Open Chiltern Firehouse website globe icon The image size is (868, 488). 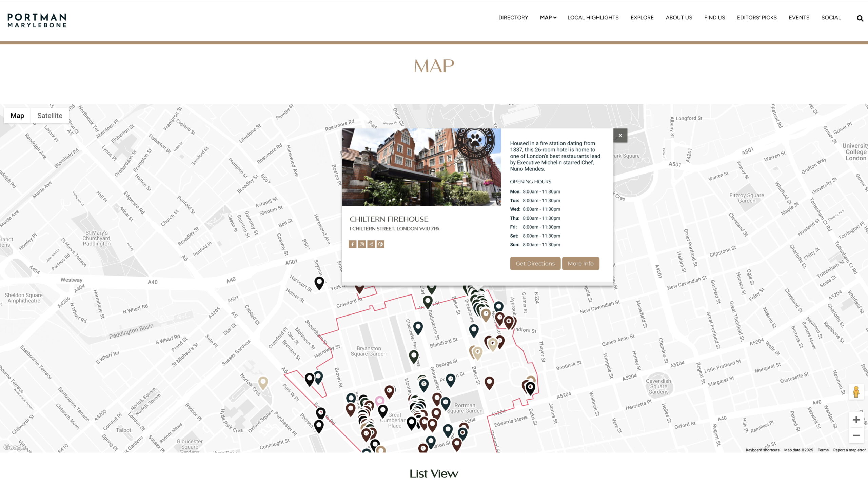(380, 244)
